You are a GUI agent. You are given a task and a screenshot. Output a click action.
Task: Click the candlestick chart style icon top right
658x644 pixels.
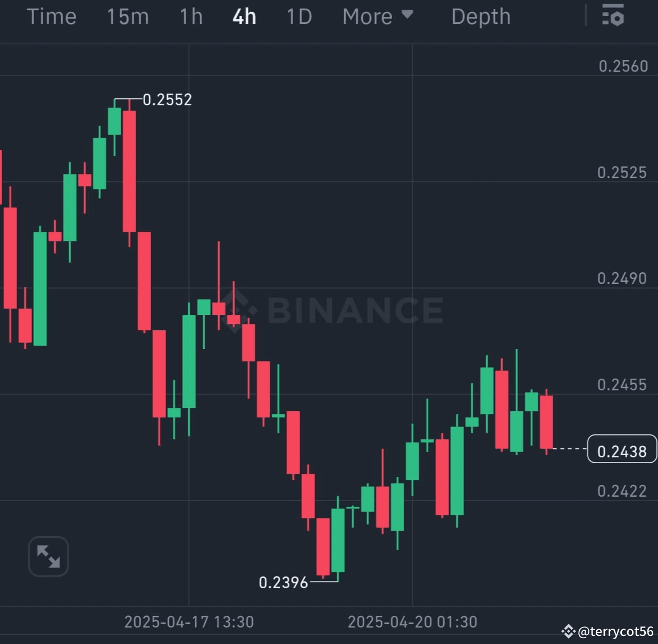point(613,16)
